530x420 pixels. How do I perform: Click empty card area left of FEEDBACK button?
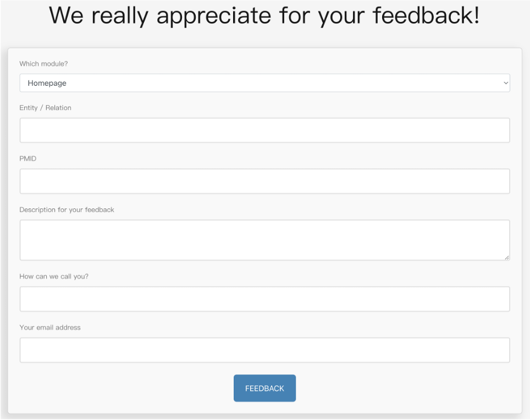tap(121, 388)
